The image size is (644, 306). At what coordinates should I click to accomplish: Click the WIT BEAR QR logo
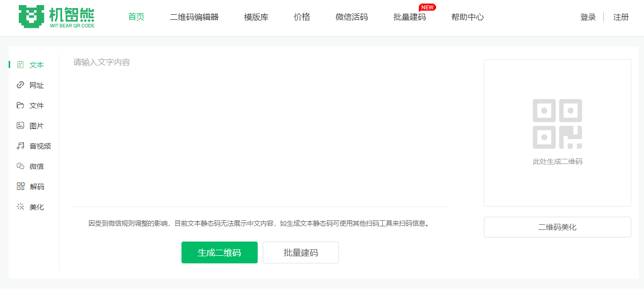click(x=56, y=17)
